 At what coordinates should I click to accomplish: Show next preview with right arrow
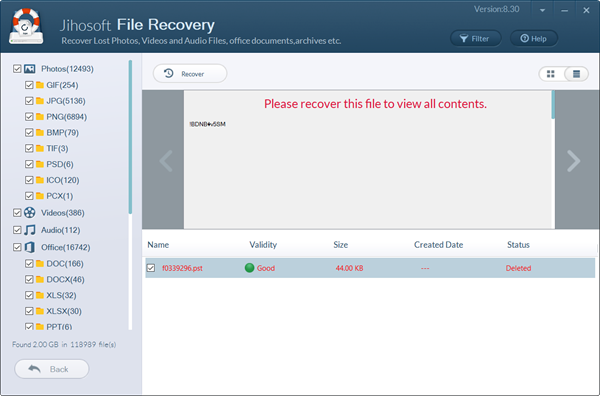coord(573,161)
